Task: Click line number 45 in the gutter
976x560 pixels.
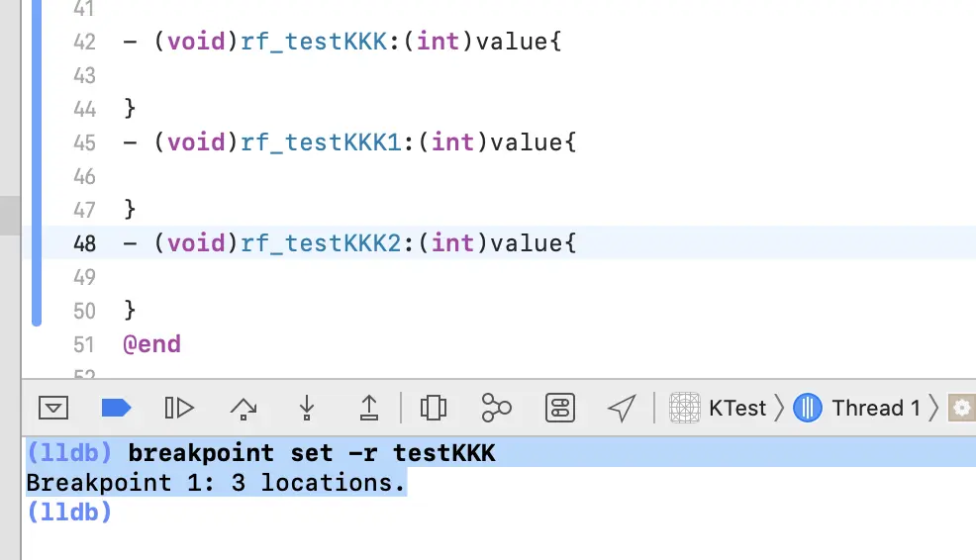Action: 85,142
